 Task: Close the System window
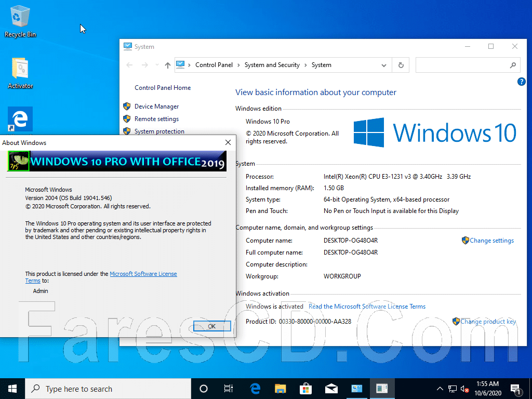pyautogui.click(x=515, y=46)
